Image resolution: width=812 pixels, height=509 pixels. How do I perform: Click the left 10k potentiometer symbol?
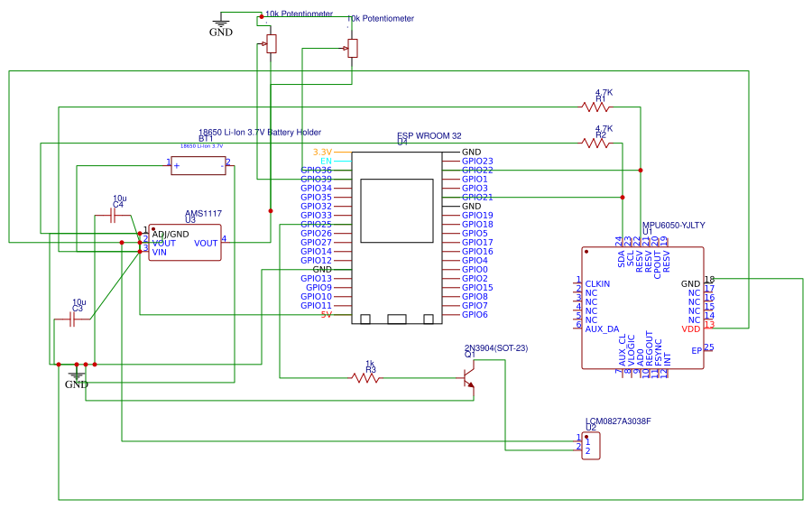point(272,44)
